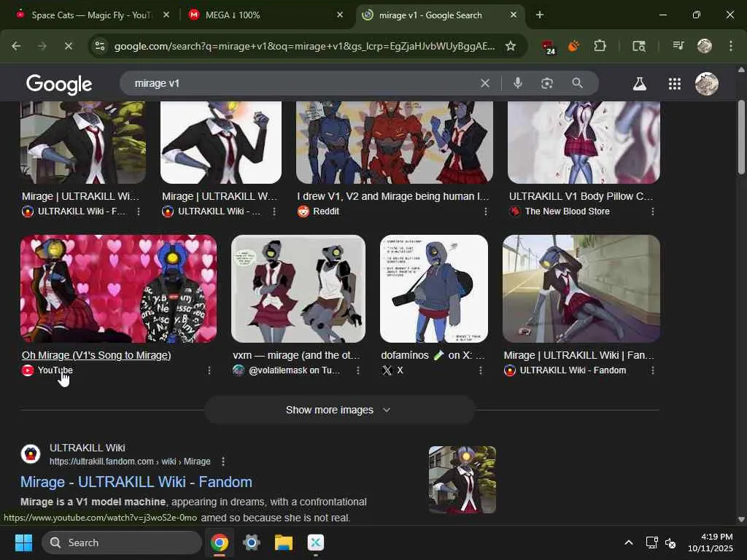Bookmark this page with the star icon
Screen dimensions: 747x560
coord(511,46)
